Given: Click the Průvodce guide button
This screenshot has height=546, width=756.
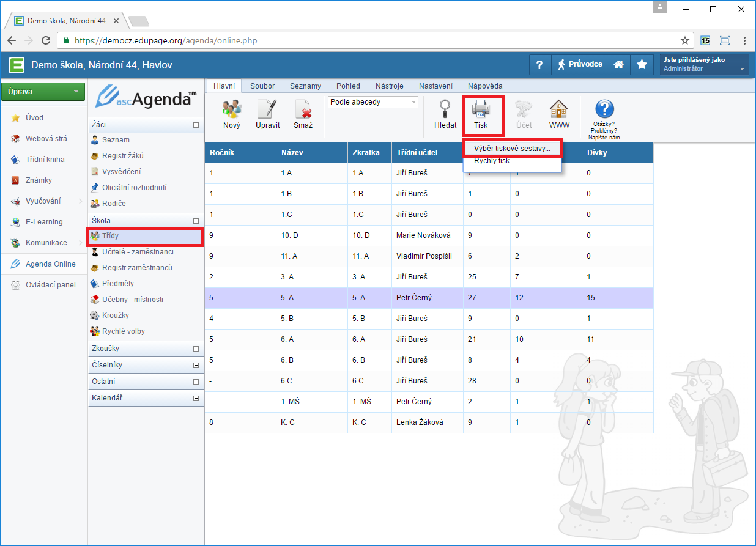Looking at the screenshot, I should point(579,64).
